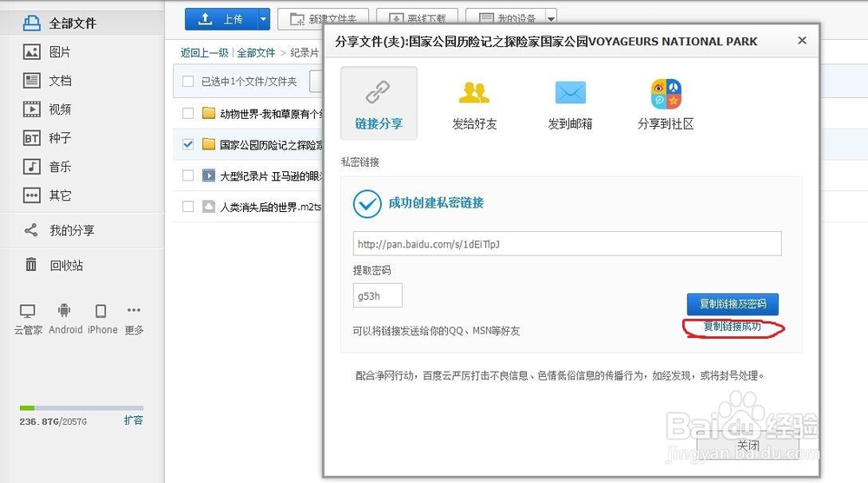Uncheck the 国家公园历险记 folder checkbox
868x483 pixels.
pos(188,144)
